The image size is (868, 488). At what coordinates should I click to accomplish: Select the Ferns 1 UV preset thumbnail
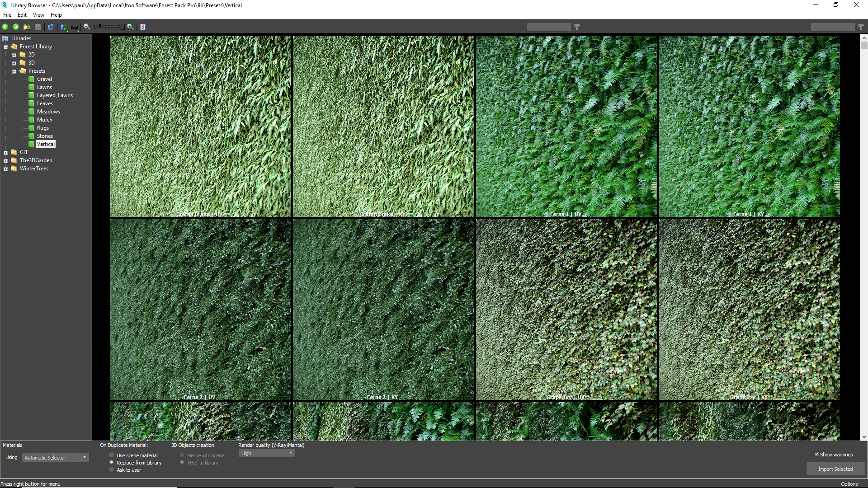566,127
